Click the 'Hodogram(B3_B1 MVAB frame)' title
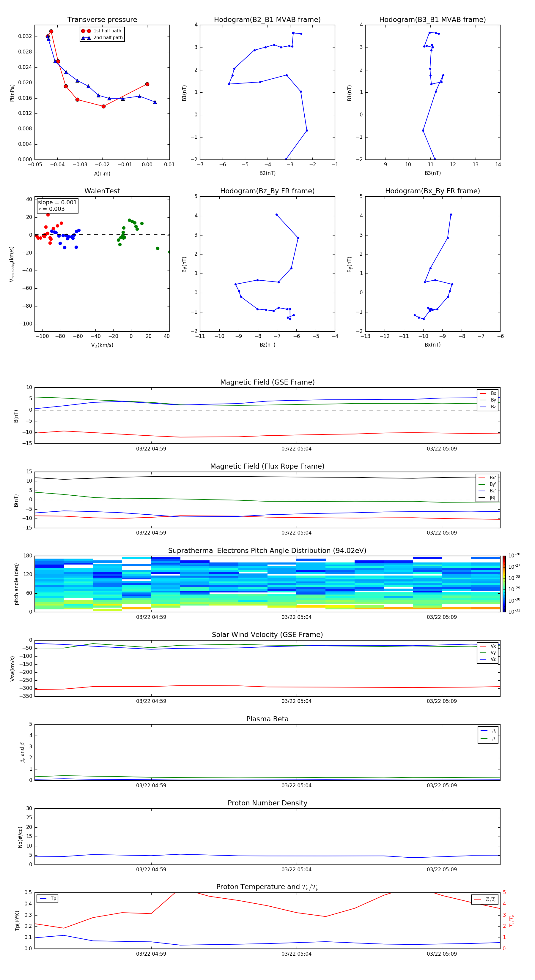535x980 pixels. point(432,20)
